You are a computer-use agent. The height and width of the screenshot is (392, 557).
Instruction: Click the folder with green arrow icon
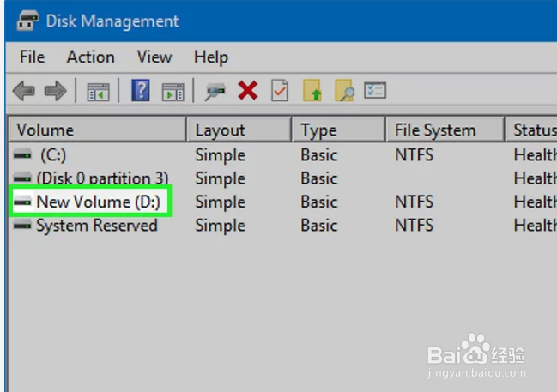click(312, 91)
